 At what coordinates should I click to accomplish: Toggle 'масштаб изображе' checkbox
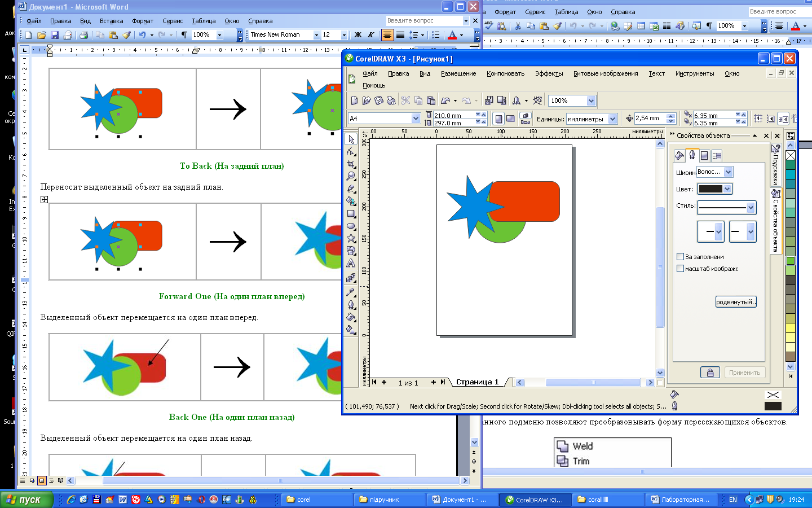(x=680, y=269)
